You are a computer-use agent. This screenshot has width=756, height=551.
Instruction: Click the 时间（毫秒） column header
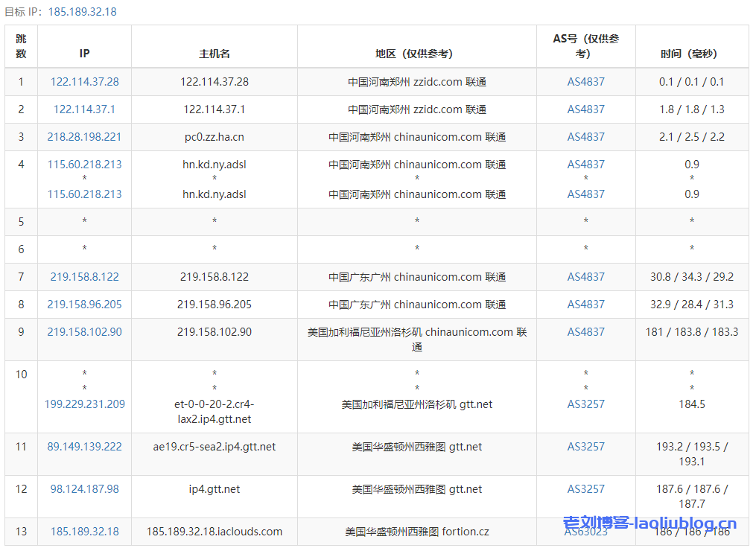692,54
